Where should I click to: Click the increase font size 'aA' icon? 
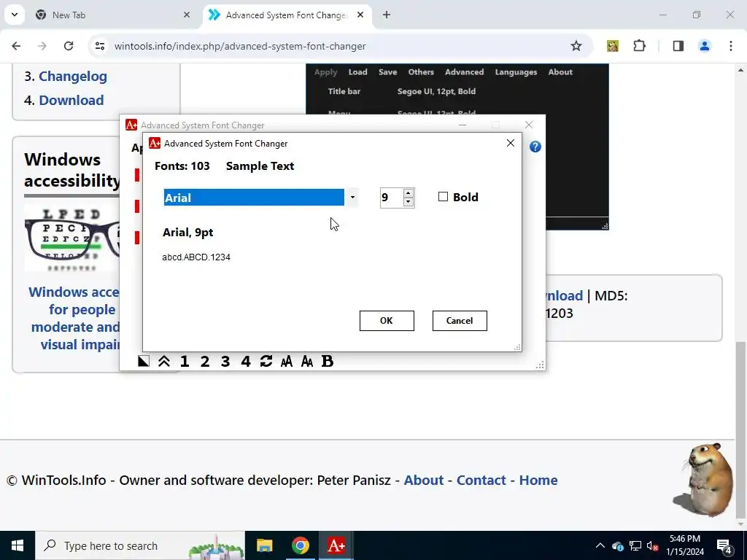pos(286,362)
